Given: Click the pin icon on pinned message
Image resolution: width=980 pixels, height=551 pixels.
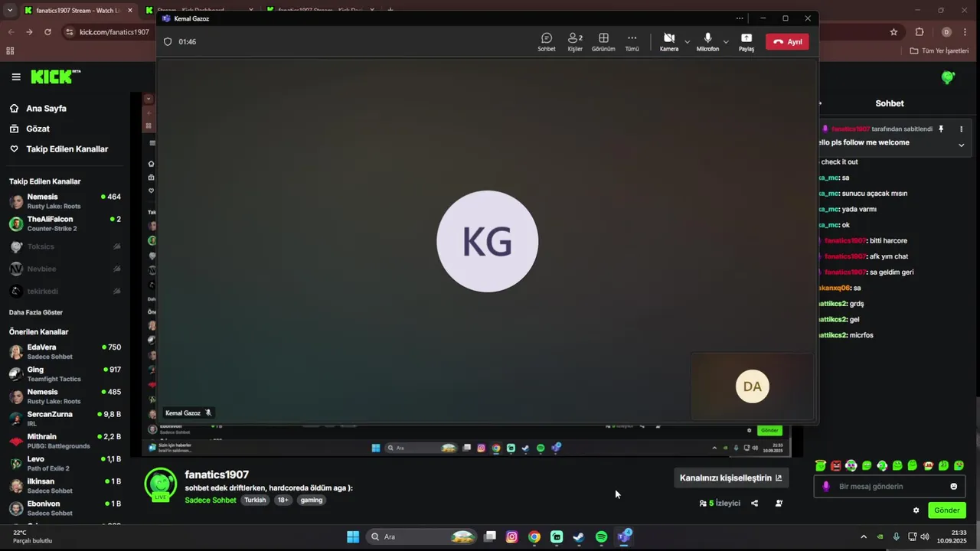Looking at the screenshot, I should click(941, 129).
